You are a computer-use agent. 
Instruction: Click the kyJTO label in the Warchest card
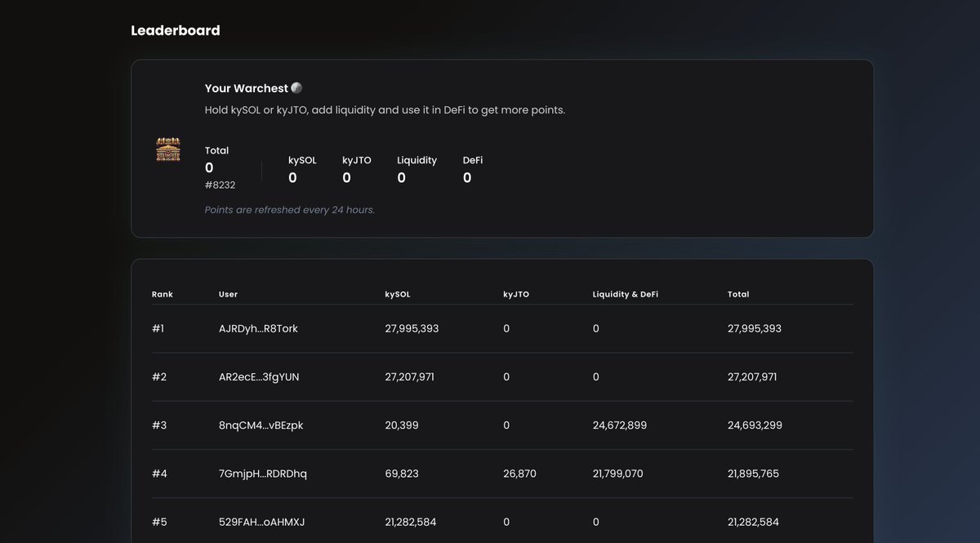[x=357, y=160]
